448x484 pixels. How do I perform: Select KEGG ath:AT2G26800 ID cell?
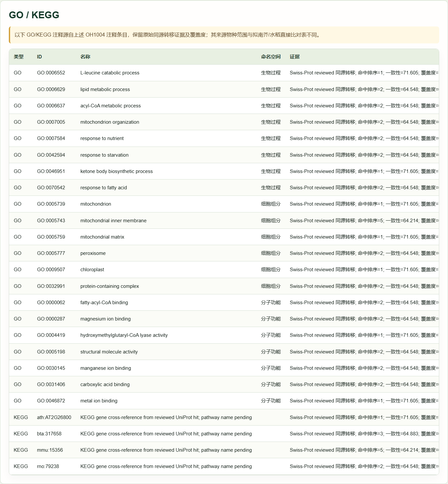tap(54, 417)
